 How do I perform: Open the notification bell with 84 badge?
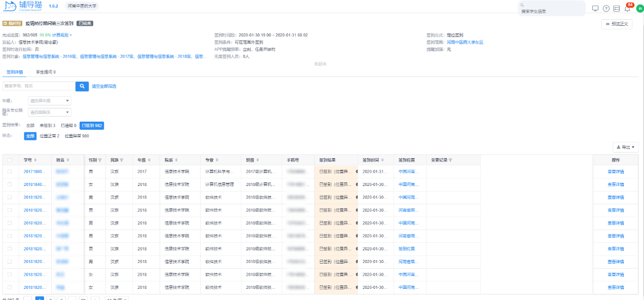point(627,9)
